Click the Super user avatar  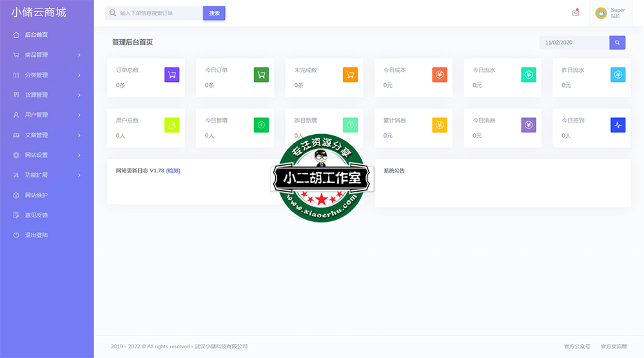tap(601, 13)
